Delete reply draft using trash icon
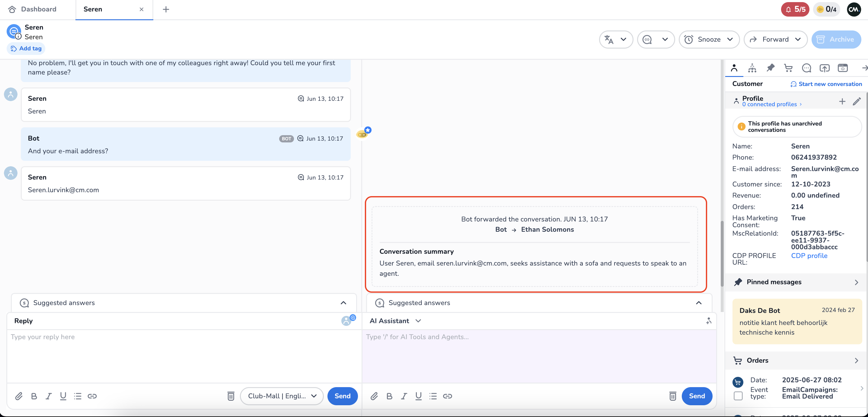This screenshot has width=868, height=417. pos(231,396)
